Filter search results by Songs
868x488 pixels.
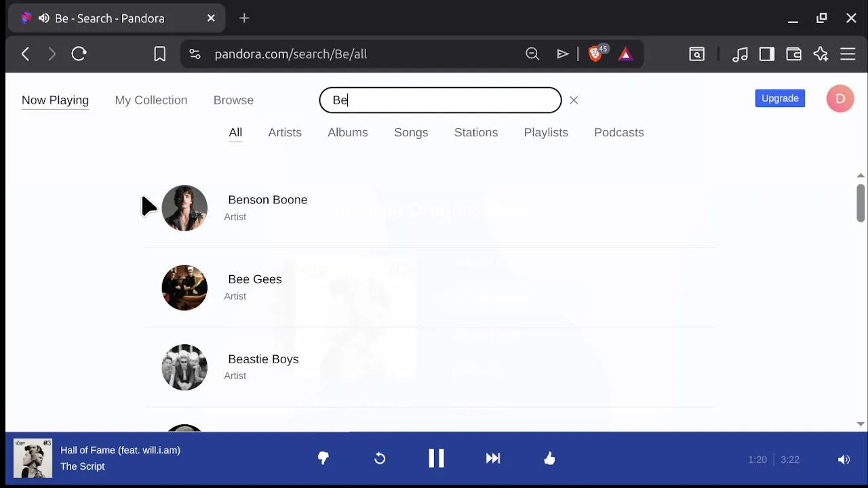(x=411, y=133)
